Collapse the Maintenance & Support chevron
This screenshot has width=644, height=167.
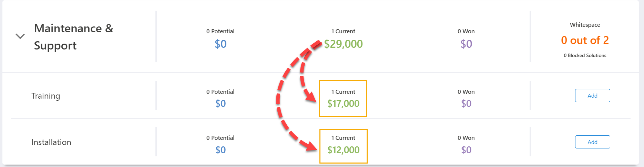(x=20, y=36)
